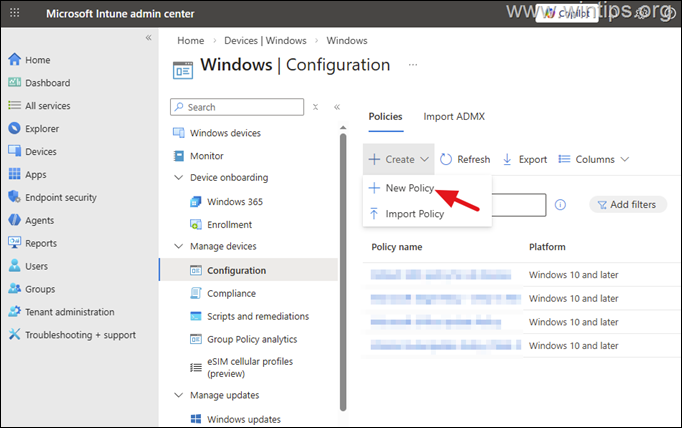Click the Windows breadcrumb link

tap(347, 40)
